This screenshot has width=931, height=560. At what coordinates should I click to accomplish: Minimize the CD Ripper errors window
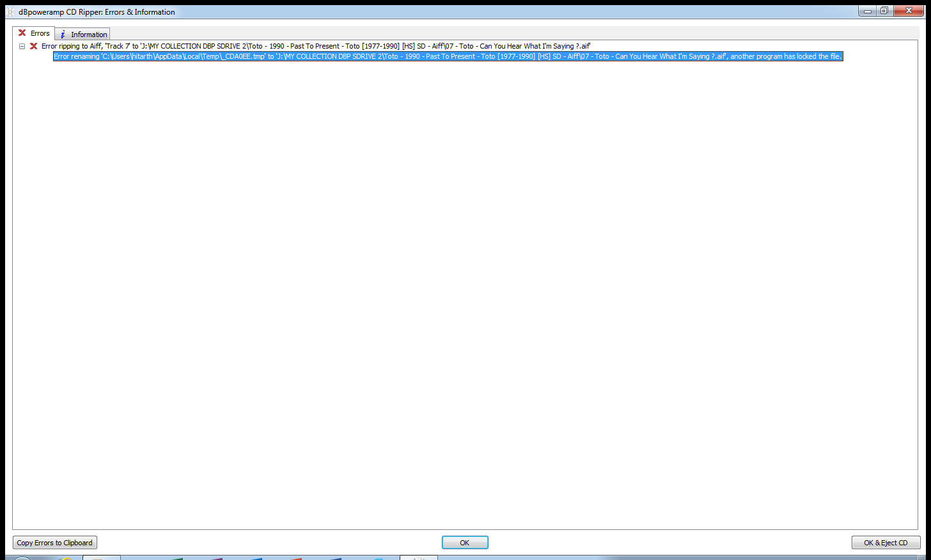pos(867,11)
